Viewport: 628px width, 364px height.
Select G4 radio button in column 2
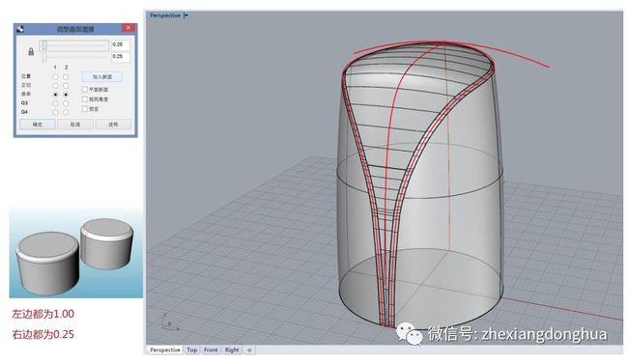66,112
